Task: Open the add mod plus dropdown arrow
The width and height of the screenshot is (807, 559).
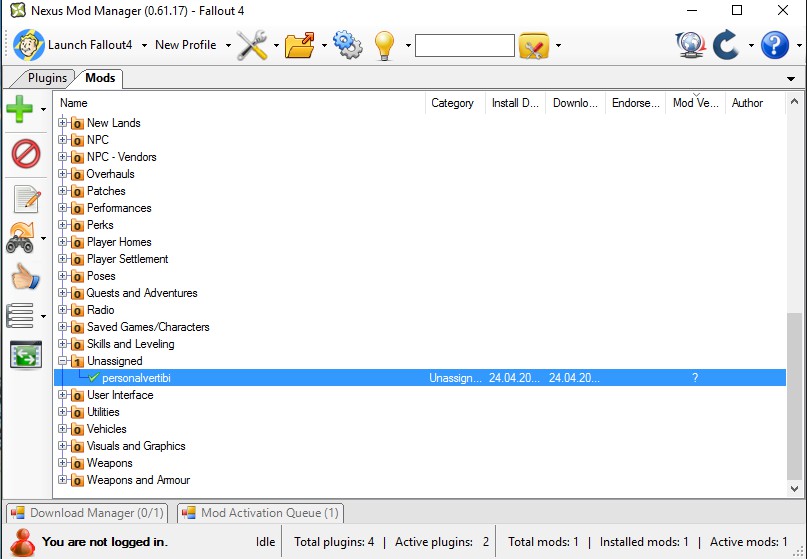Action: (x=43, y=109)
